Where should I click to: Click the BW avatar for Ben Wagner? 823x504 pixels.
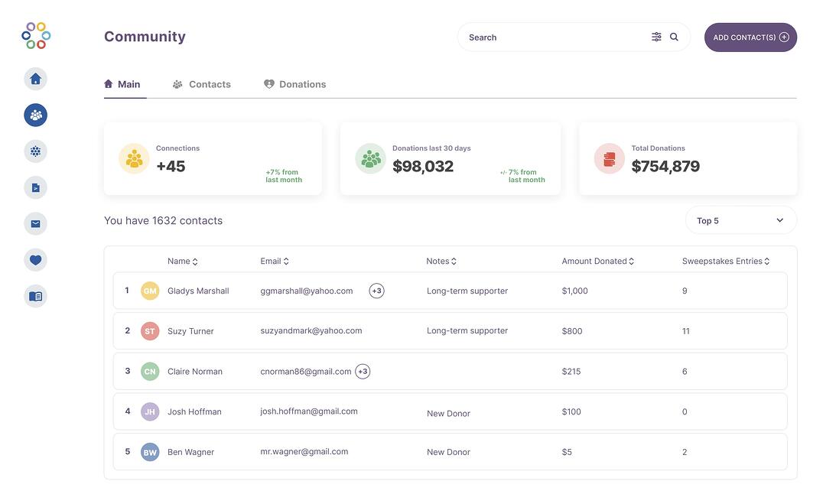(150, 452)
